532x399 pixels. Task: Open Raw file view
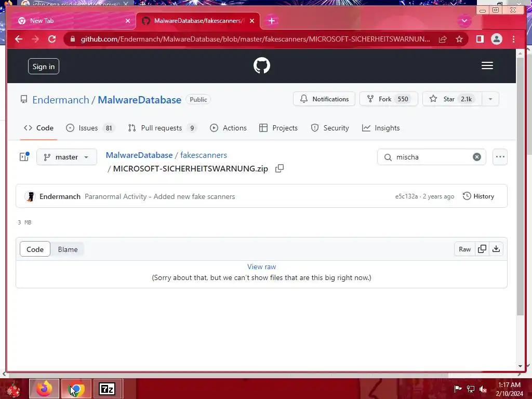[464, 249]
